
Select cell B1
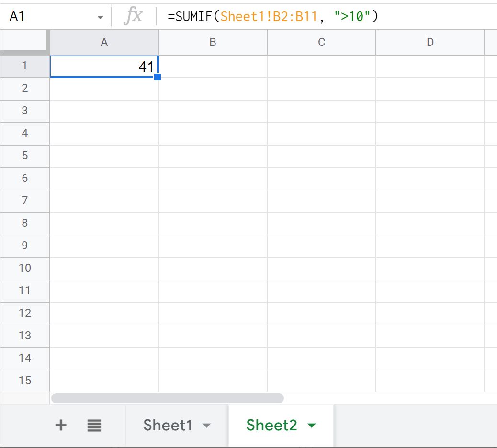[x=213, y=67]
